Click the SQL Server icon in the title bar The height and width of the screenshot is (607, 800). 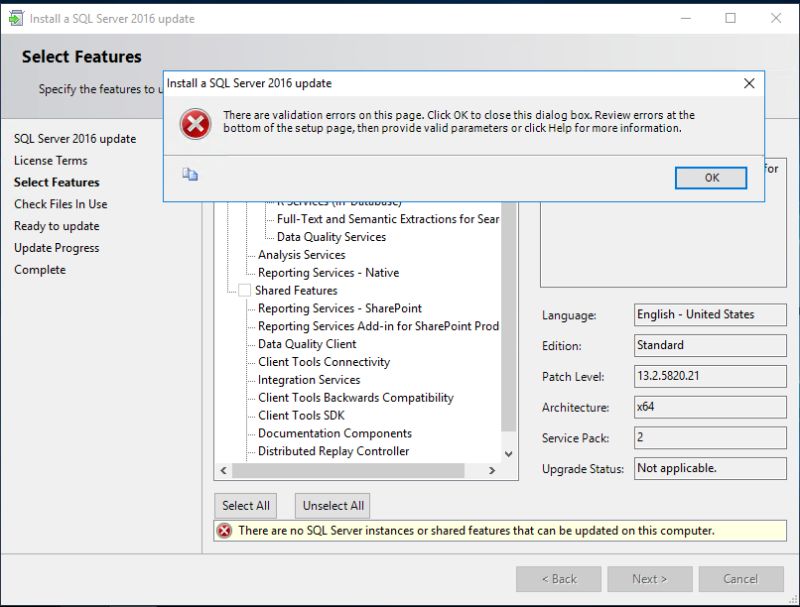[14, 18]
